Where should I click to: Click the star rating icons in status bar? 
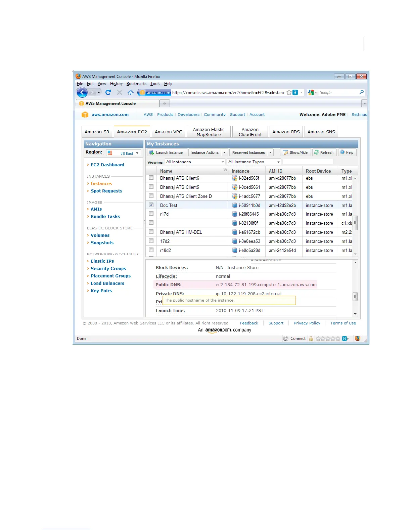pyautogui.click(x=328, y=339)
